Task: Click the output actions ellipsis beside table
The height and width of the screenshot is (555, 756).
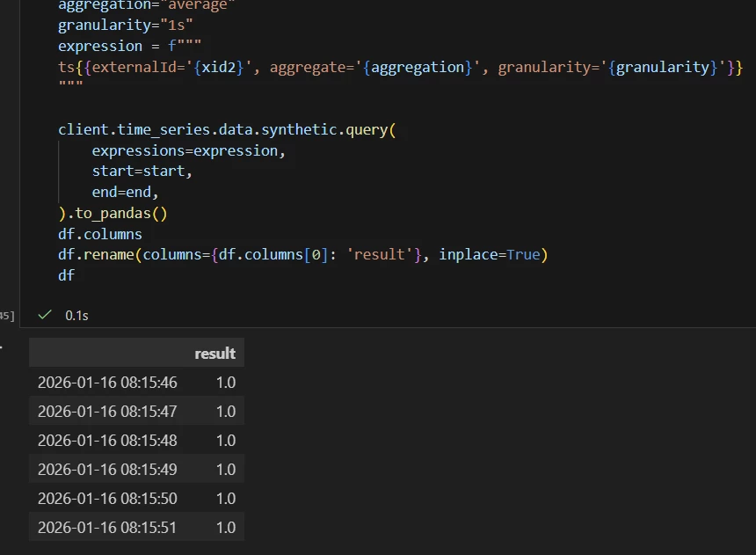Action: pyautogui.click(x=2, y=346)
